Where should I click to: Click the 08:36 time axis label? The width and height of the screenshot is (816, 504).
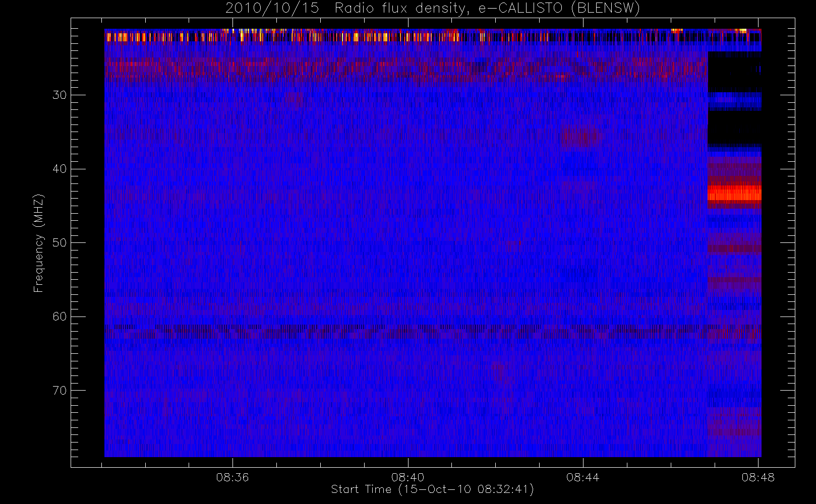232,477
